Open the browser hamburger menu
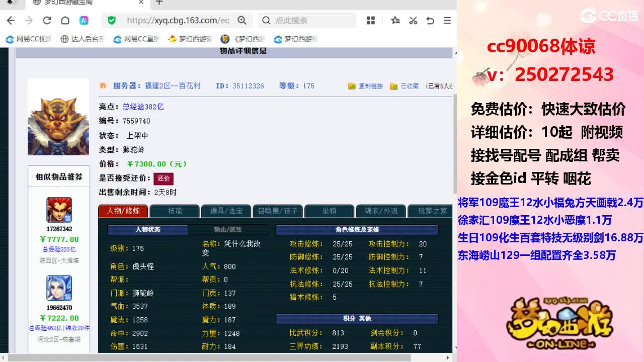Screen dimensions: 644x362 tap(447, 21)
